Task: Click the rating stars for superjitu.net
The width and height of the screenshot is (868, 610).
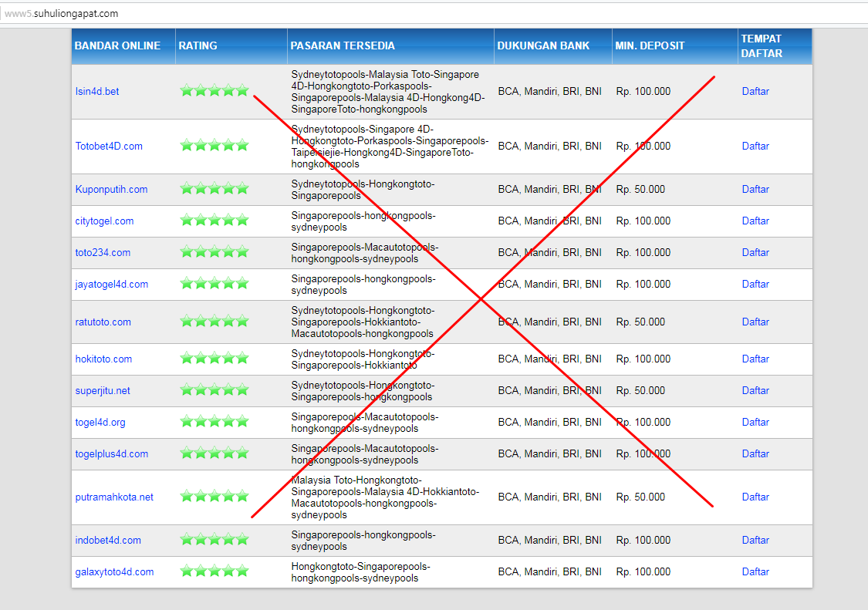Action: (x=214, y=390)
